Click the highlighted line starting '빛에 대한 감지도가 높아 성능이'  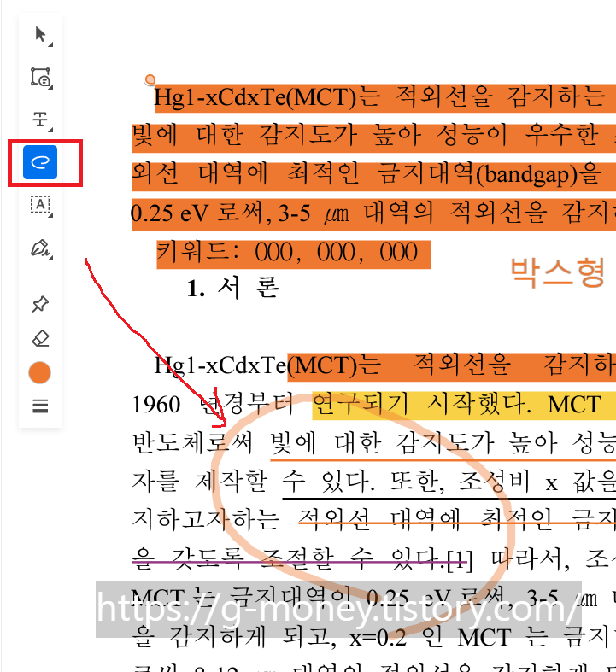coord(374,137)
